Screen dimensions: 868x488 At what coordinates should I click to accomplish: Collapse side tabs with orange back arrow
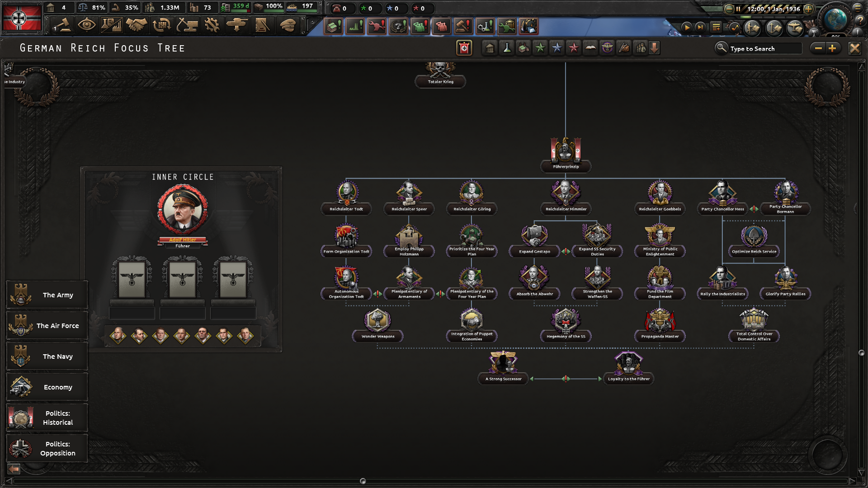14,469
